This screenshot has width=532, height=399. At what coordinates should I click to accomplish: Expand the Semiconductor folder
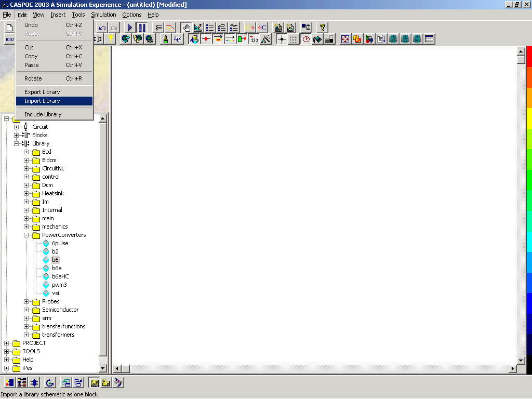coord(26,310)
